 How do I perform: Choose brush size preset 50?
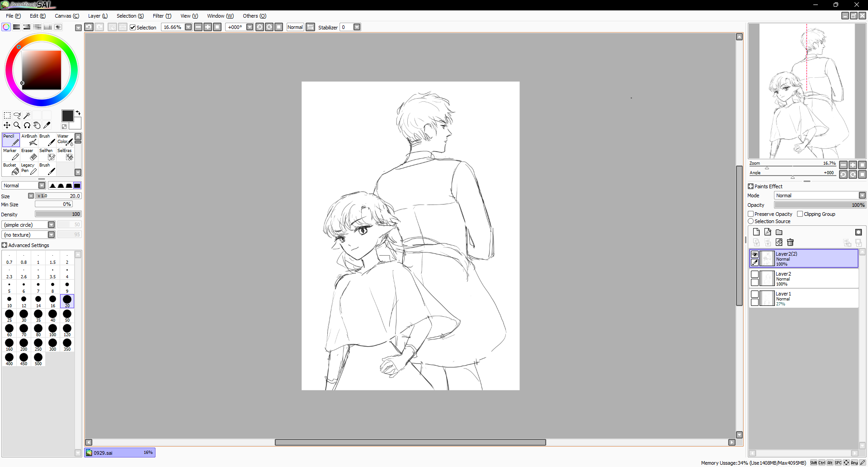(x=67, y=315)
